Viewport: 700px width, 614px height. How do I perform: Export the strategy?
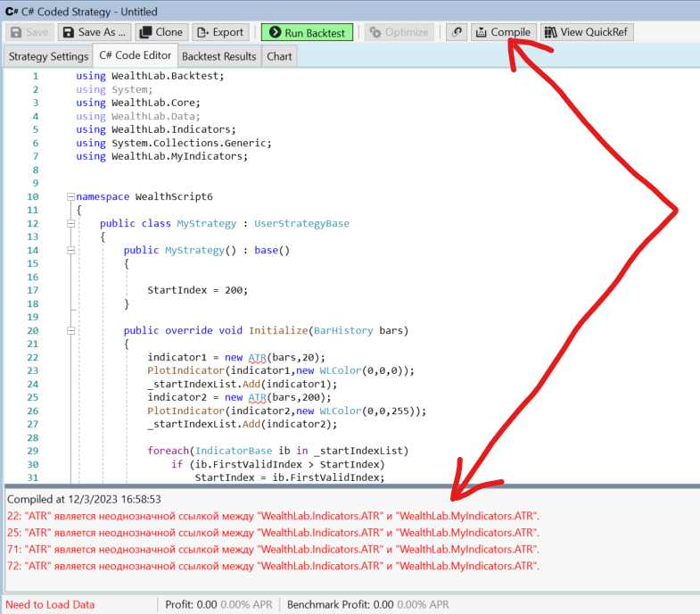click(220, 32)
